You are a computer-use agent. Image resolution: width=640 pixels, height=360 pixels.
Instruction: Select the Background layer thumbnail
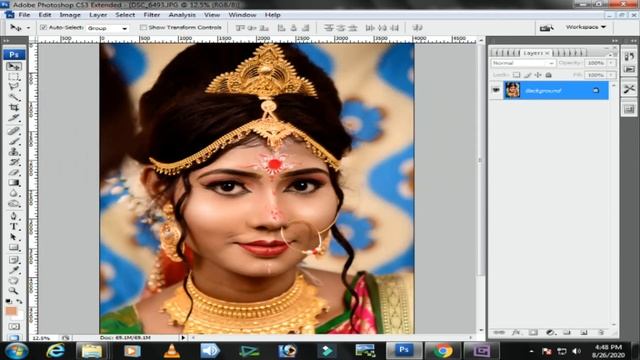coord(512,90)
